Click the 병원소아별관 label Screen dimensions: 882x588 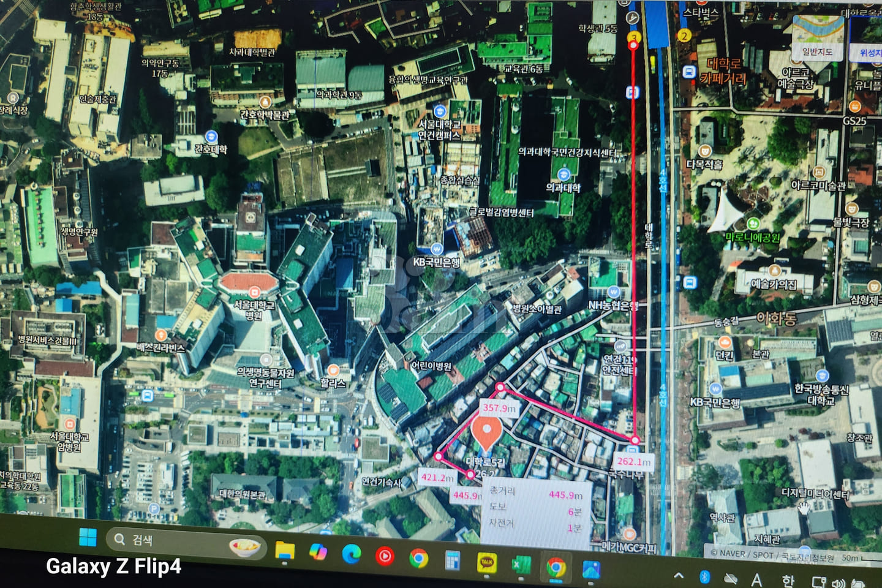click(x=537, y=309)
